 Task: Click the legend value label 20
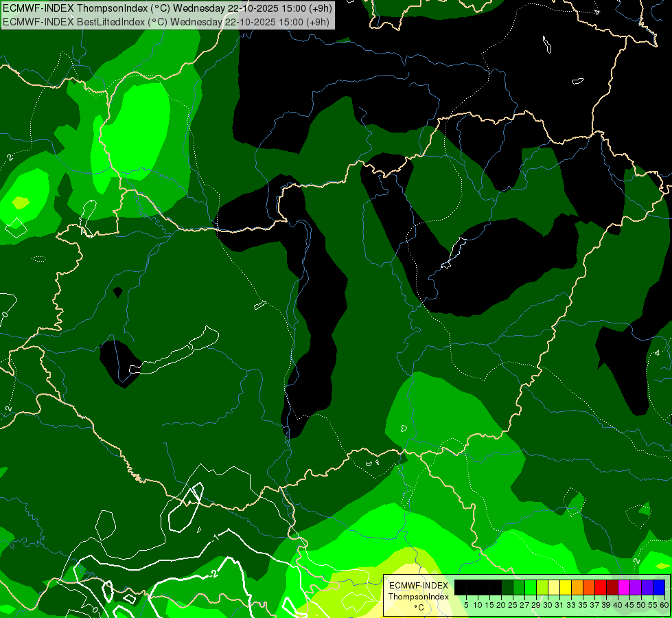pos(501,605)
